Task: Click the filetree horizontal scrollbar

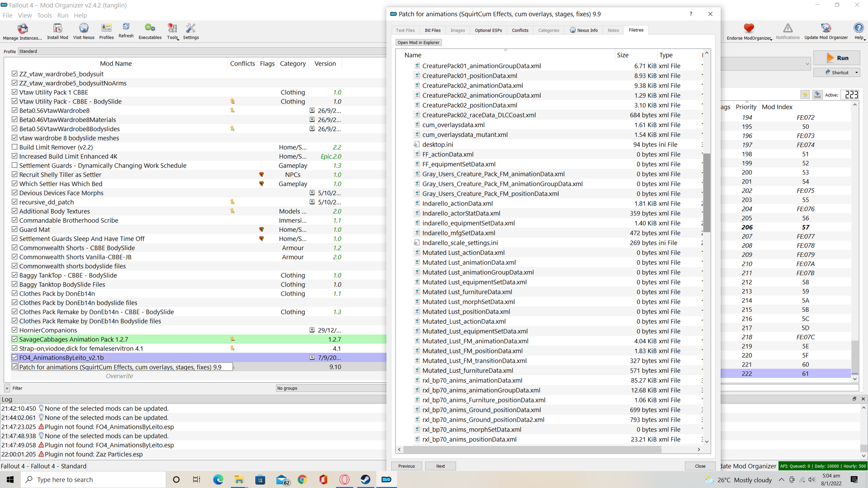Action: click(x=533, y=450)
